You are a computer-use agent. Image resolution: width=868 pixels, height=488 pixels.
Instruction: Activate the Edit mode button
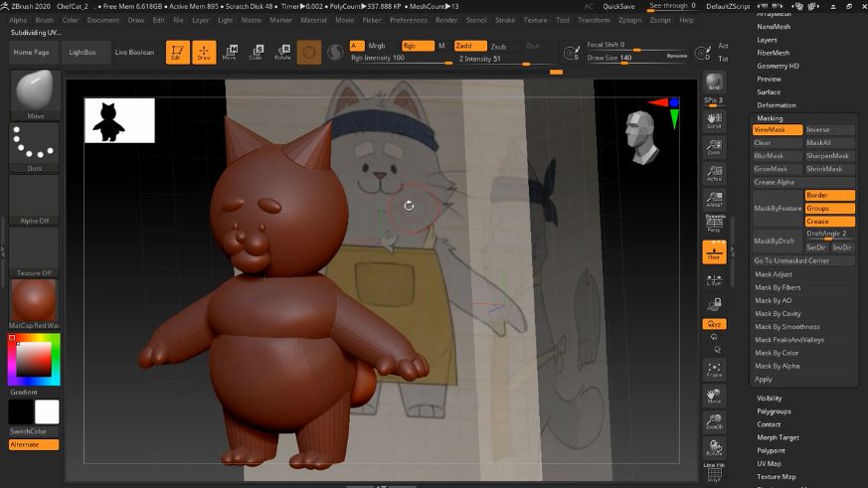177,52
